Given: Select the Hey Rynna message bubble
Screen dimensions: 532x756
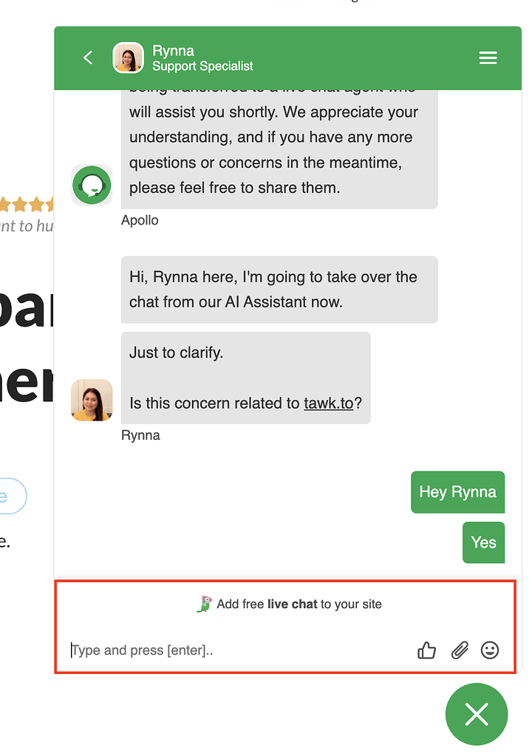Looking at the screenshot, I should click(458, 491).
